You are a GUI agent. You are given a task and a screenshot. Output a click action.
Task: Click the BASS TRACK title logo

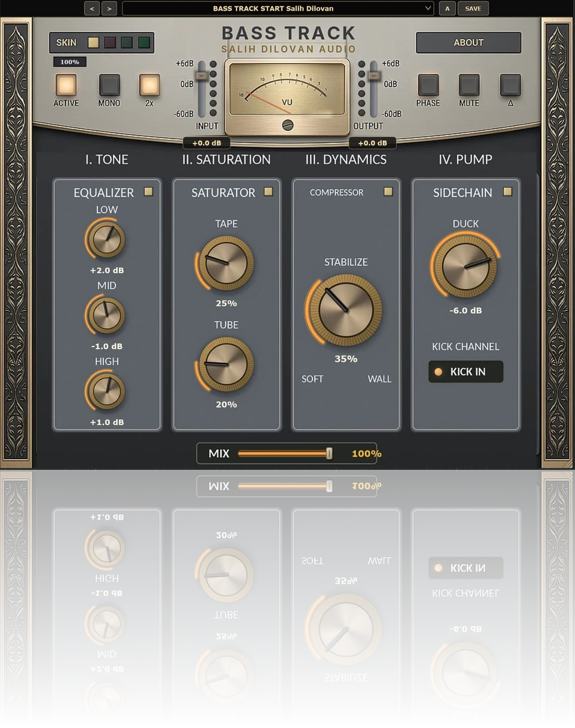(x=288, y=33)
